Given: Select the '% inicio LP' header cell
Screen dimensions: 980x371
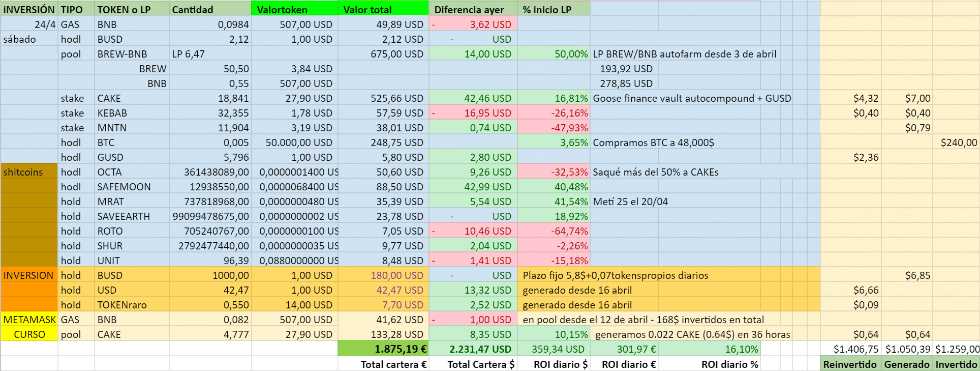Looking at the screenshot, I should 554,9.
